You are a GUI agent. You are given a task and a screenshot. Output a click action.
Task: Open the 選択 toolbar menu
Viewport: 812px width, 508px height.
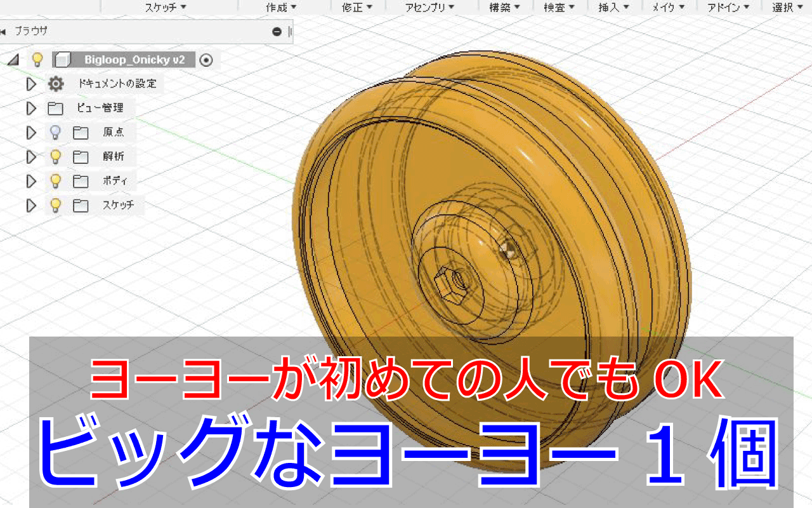coord(788,7)
